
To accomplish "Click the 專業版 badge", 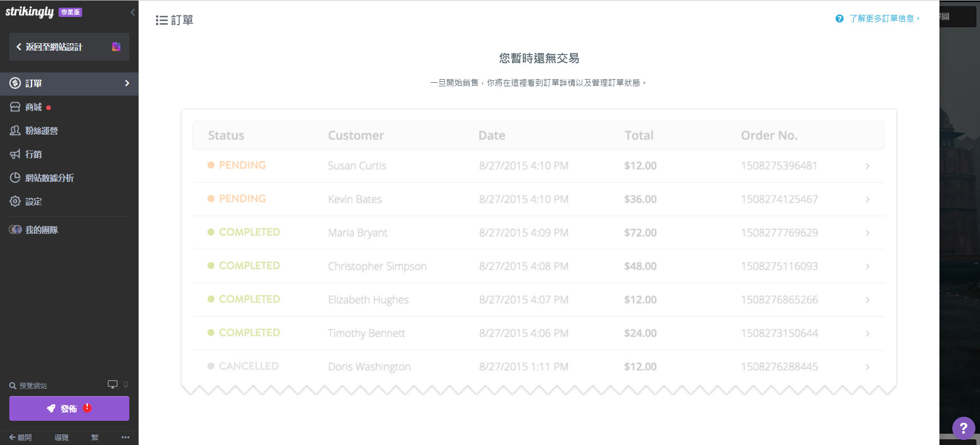I will 70,12.
